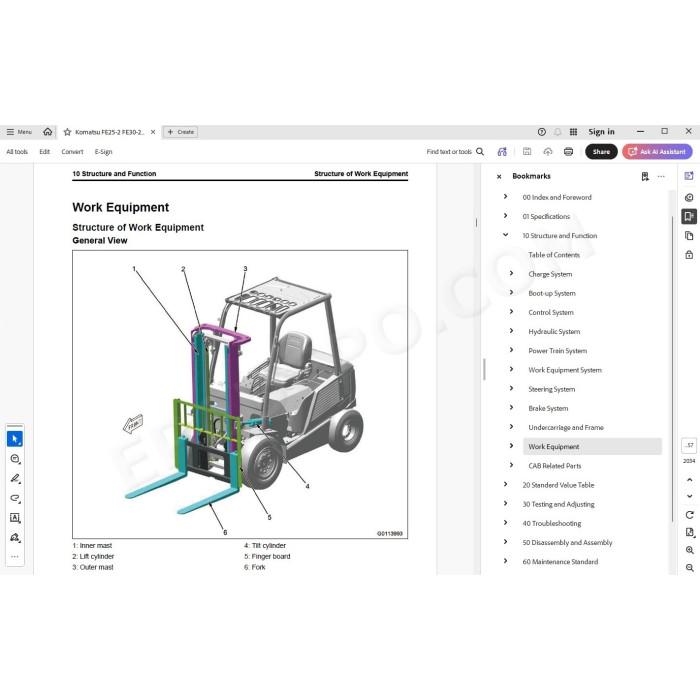Viewport: 700px width, 700px height.
Task: Open the lock icon in right rail
Action: [x=689, y=255]
